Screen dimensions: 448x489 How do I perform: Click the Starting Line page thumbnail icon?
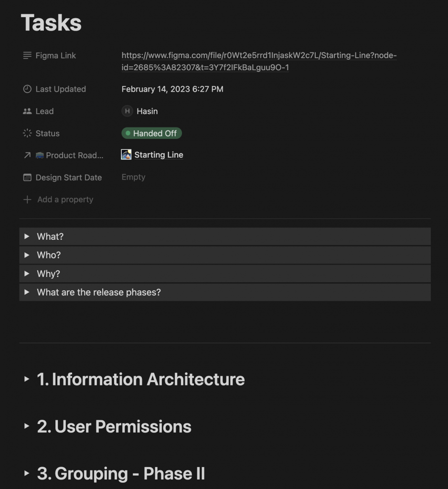tap(126, 155)
